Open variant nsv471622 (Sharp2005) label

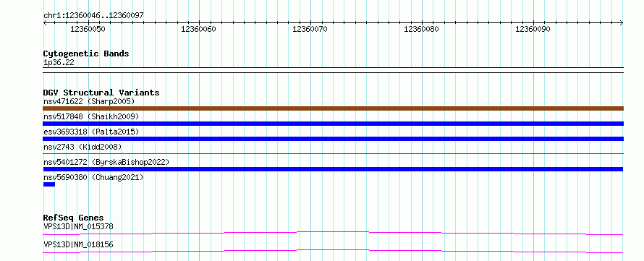89,101
